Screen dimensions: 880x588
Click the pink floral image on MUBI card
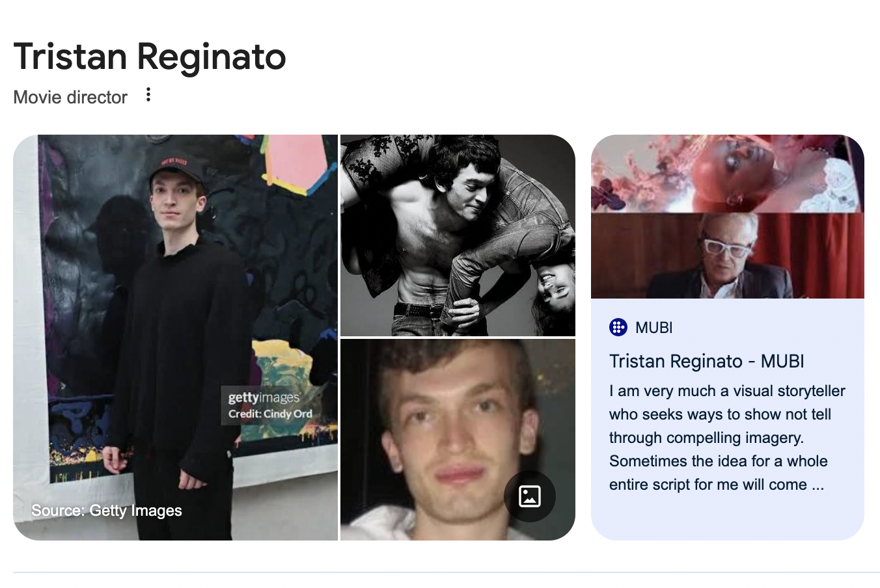click(x=727, y=174)
